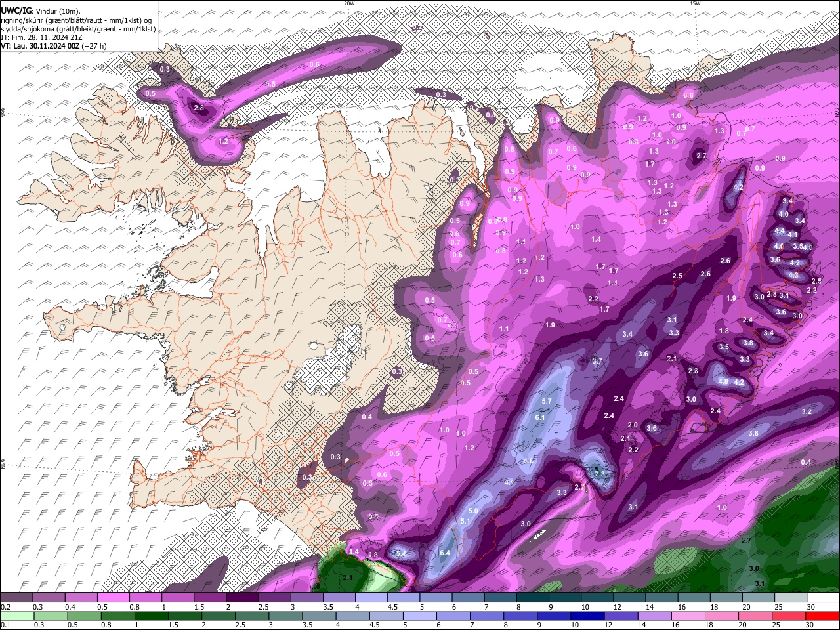Click the 15W longitude label at top
This screenshot has width=840, height=630.
(695, 3)
